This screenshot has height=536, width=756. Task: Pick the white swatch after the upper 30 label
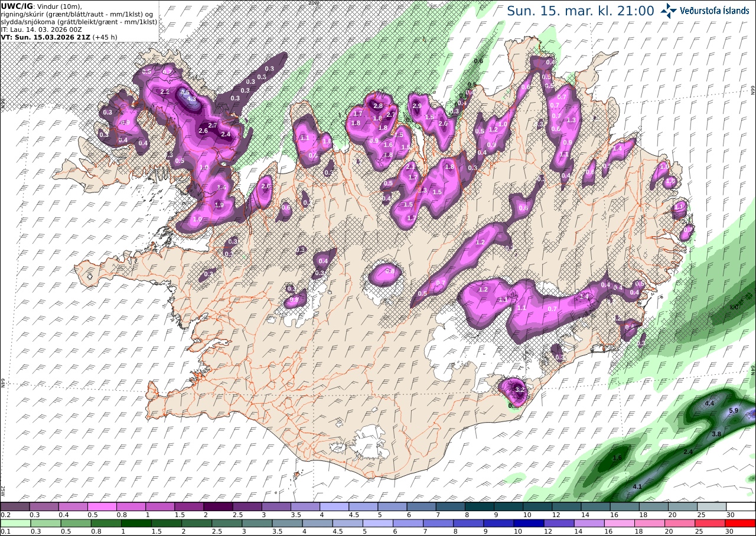pos(741,506)
